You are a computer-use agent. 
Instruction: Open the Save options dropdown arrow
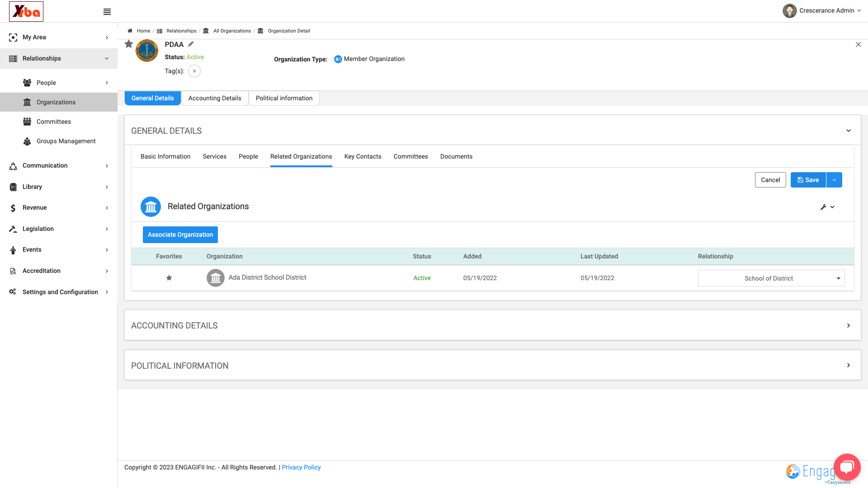834,180
